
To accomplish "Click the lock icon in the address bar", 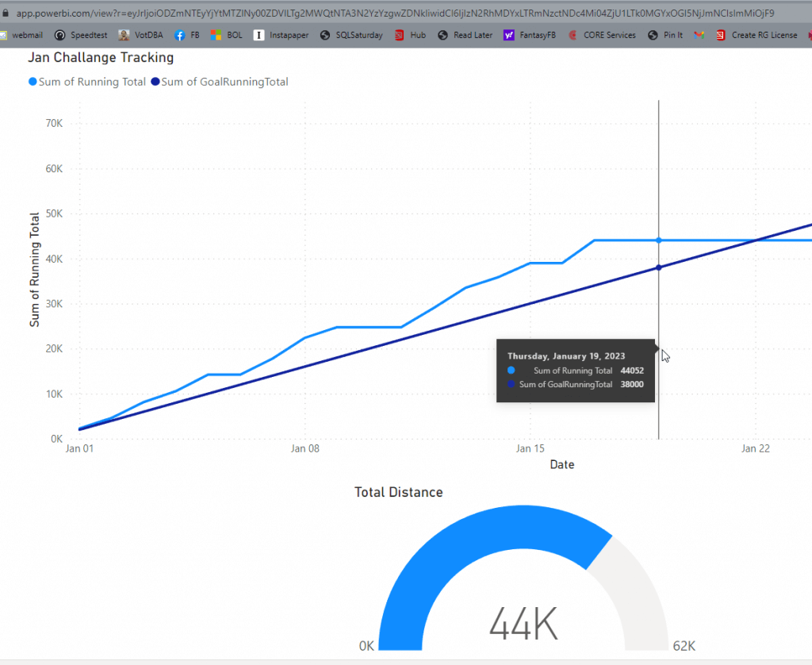I will tap(6, 13).
